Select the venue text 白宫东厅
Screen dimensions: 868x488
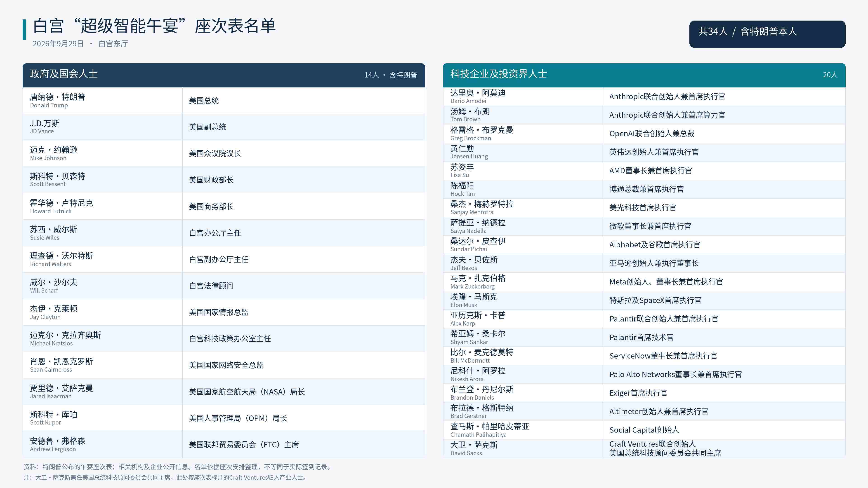pyautogui.click(x=113, y=44)
